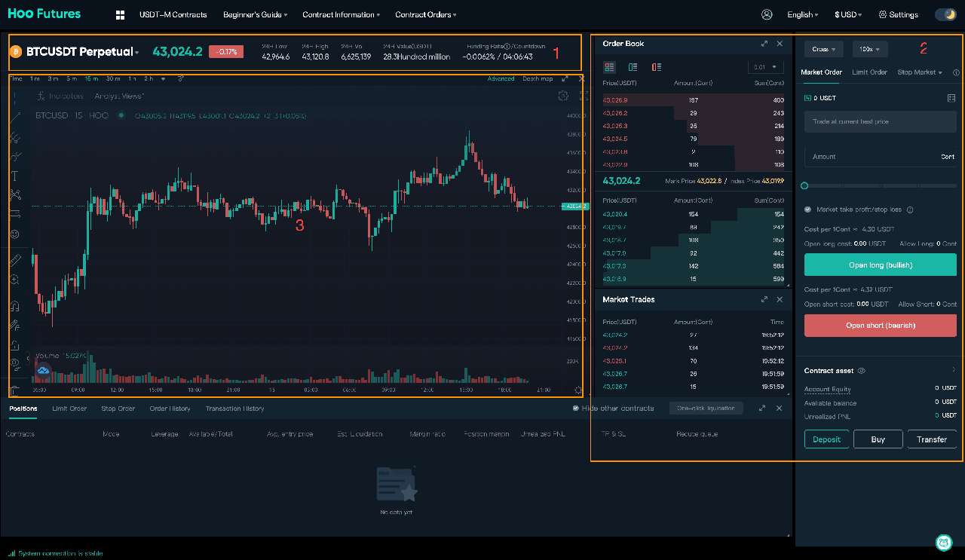Show bids-only order book view

coord(633,67)
